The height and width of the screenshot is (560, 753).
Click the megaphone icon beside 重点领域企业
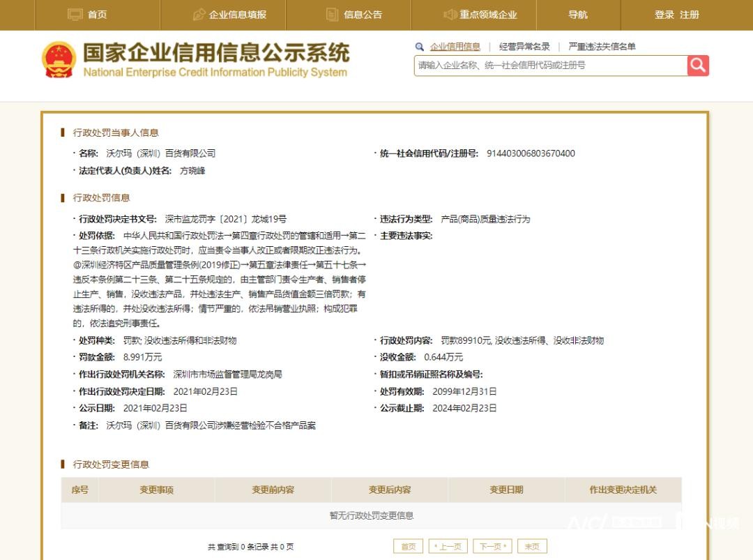click(x=450, y=15)
